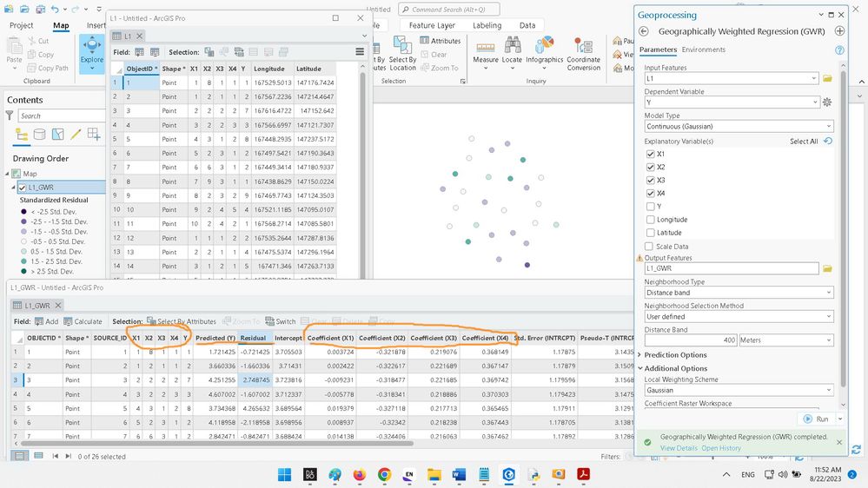Open Word from the taskbar
Screen dimensions: 868x488
[459, 474]
